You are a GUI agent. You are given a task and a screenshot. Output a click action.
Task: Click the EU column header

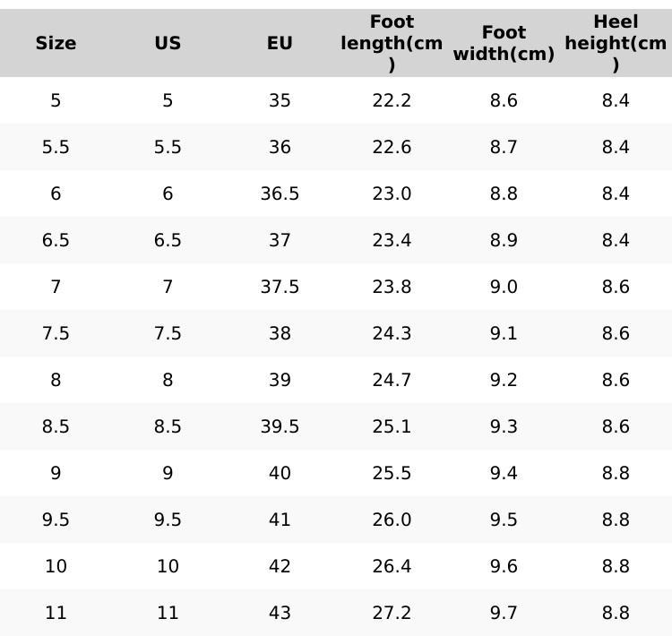click(x=280, y=43)
